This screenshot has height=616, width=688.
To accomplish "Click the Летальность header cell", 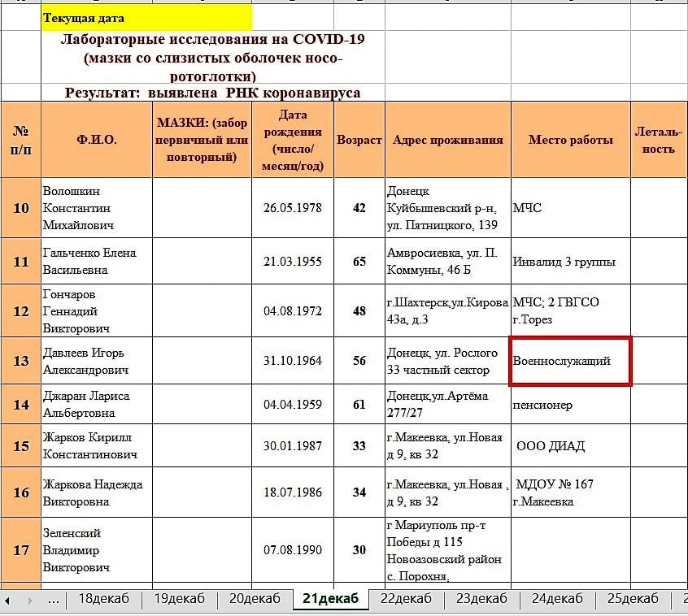I will 656,138.
